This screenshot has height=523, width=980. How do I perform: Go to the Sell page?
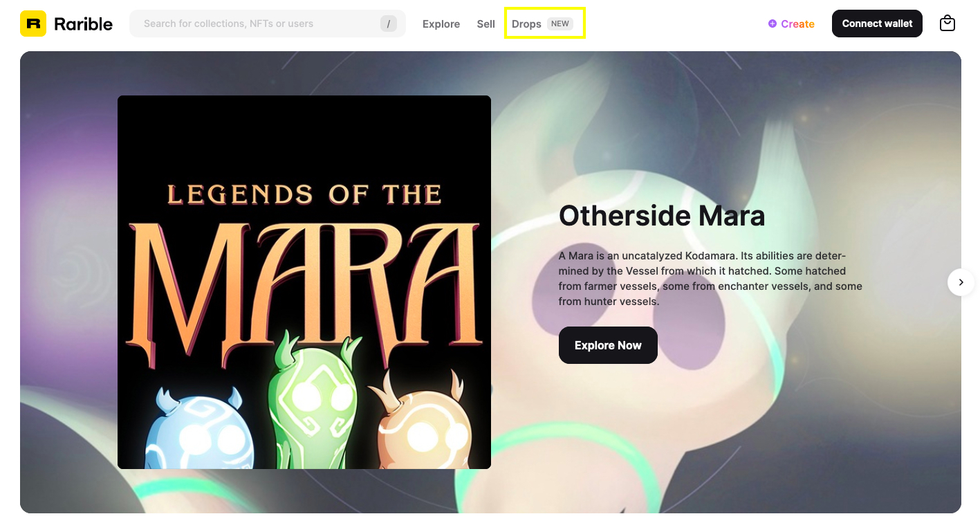[x=486, y=24]
